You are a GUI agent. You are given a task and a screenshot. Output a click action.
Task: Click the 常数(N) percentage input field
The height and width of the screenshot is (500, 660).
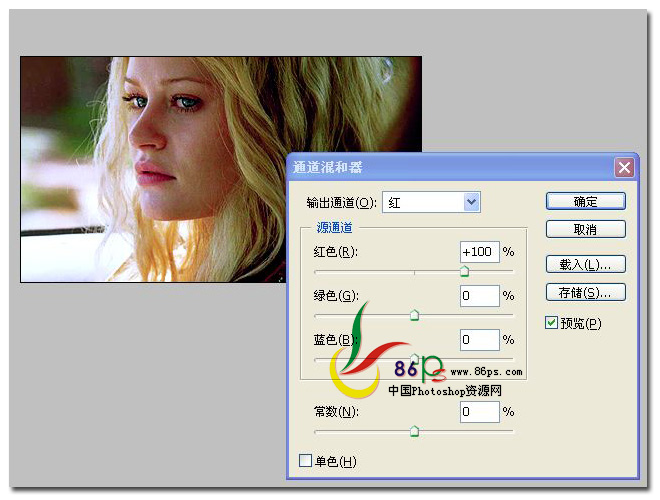pos(479,412)
